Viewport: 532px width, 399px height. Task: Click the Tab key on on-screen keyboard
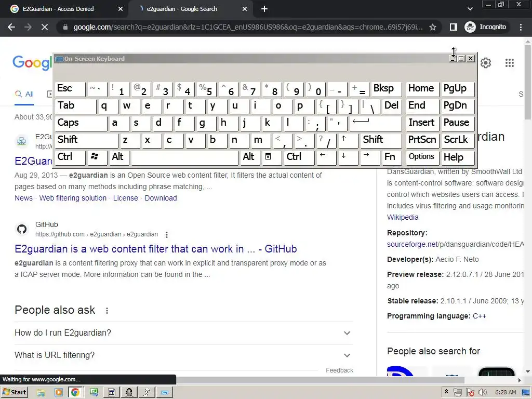click(x=75, y=106)
